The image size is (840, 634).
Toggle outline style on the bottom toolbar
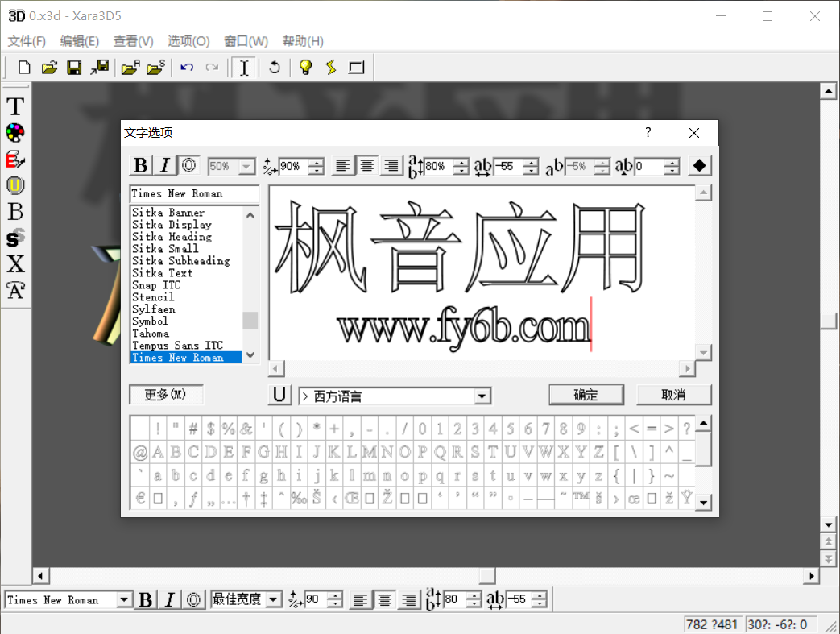[x=194, y=599]
